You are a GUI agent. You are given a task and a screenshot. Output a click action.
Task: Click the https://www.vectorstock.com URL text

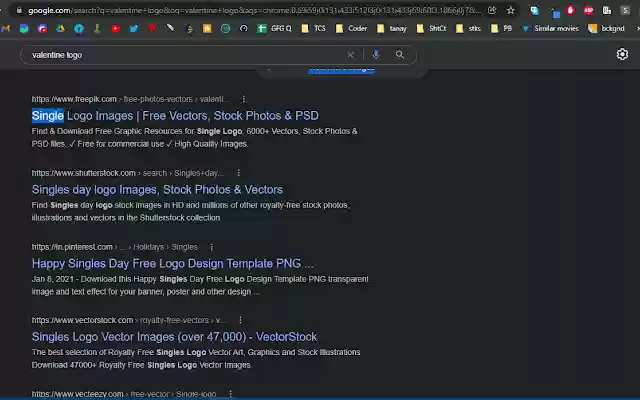(x=82, y=320)
